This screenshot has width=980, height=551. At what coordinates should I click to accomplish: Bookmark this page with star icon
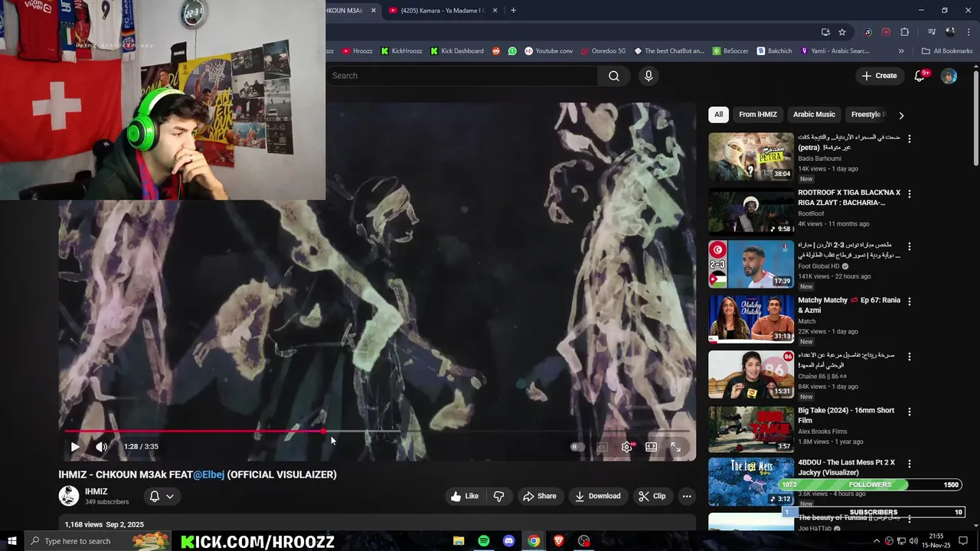click(842, 32)
